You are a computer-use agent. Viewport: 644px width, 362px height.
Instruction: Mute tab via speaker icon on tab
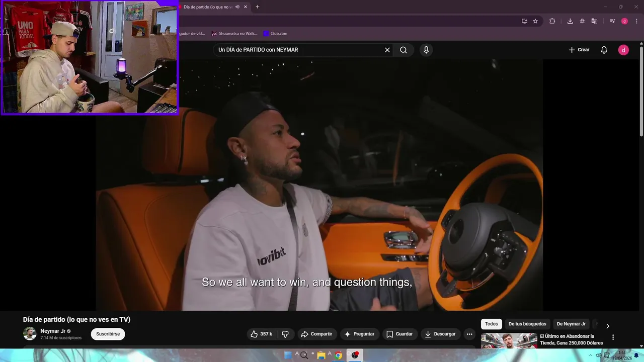click(237, 7)
